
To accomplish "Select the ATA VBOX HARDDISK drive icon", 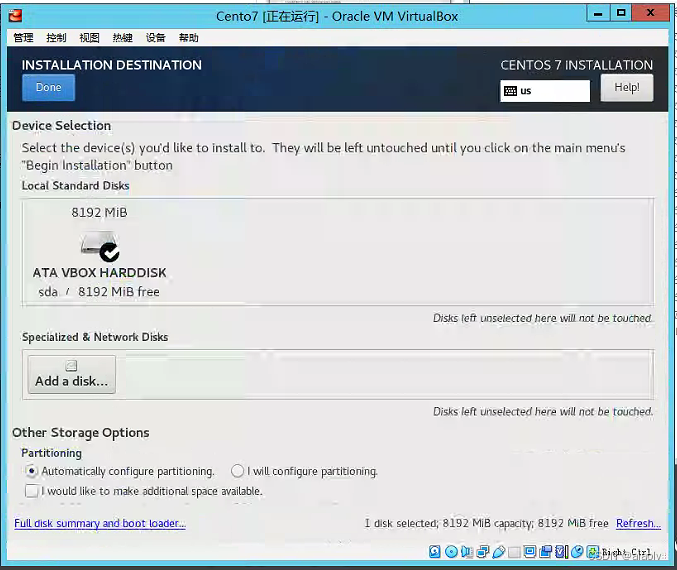I will (x=100, y=246).
